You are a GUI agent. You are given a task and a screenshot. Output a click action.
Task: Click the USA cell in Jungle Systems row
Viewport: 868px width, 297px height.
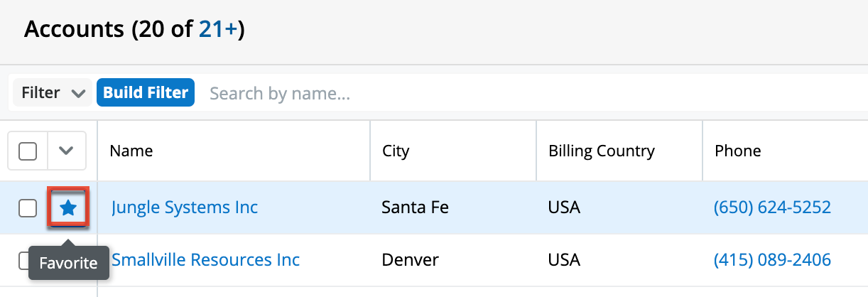pyautogui.click(x=564, y=207)
